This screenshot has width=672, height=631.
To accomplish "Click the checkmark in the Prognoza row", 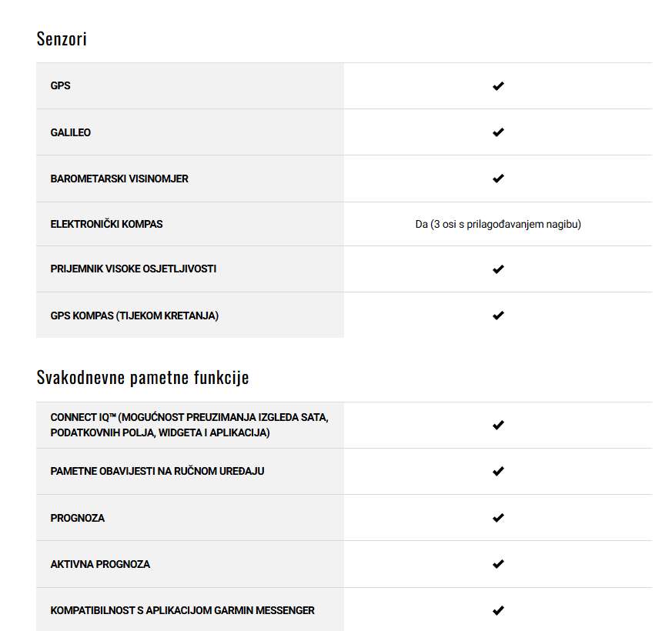I will tap(498, 518).
